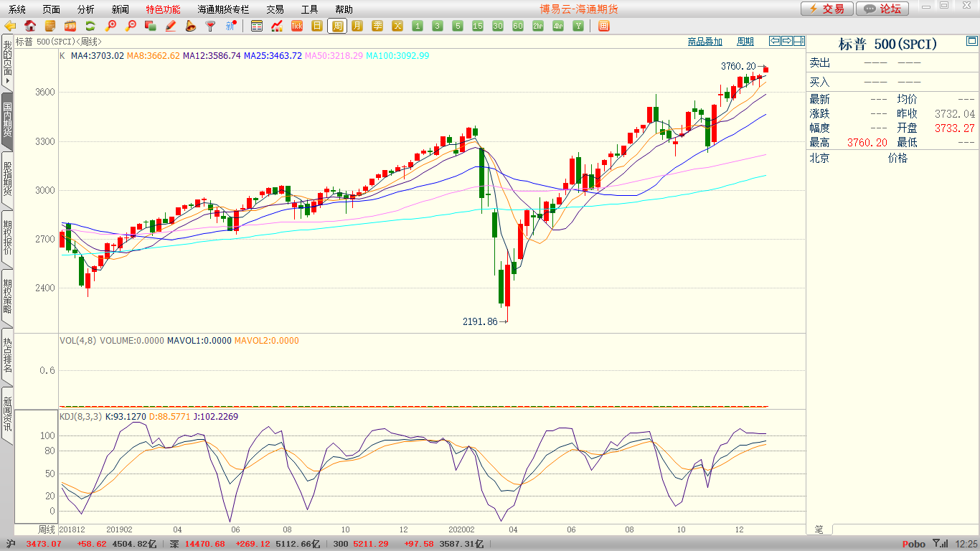The image size is (980, 551).
Task: Open the 帮助 menu
Action: coord(344,9)
